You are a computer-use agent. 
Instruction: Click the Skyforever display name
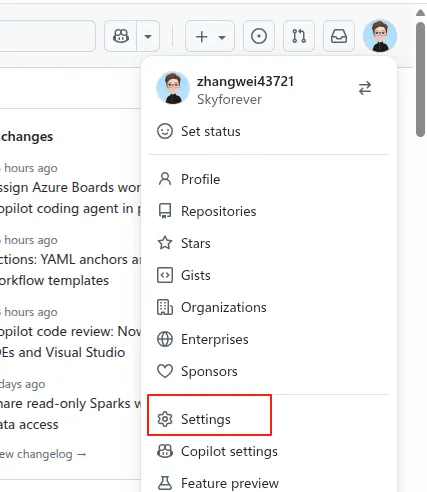click(229, 99)
